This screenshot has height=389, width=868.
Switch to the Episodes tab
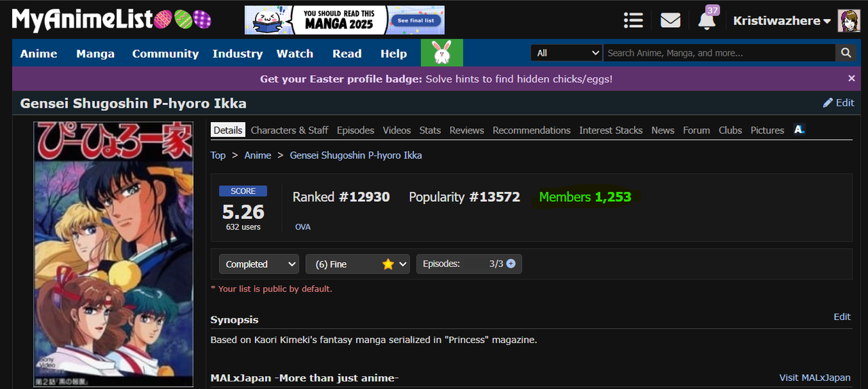pos(355,130)
